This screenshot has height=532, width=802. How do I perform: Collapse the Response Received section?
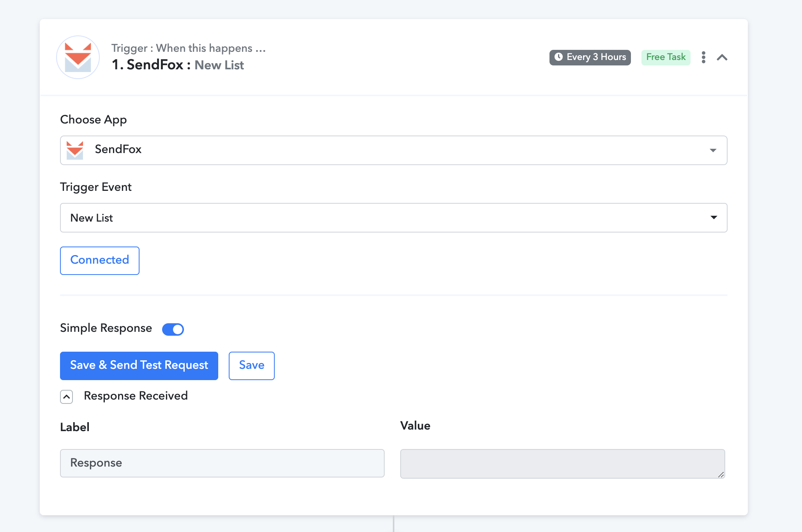67,397
